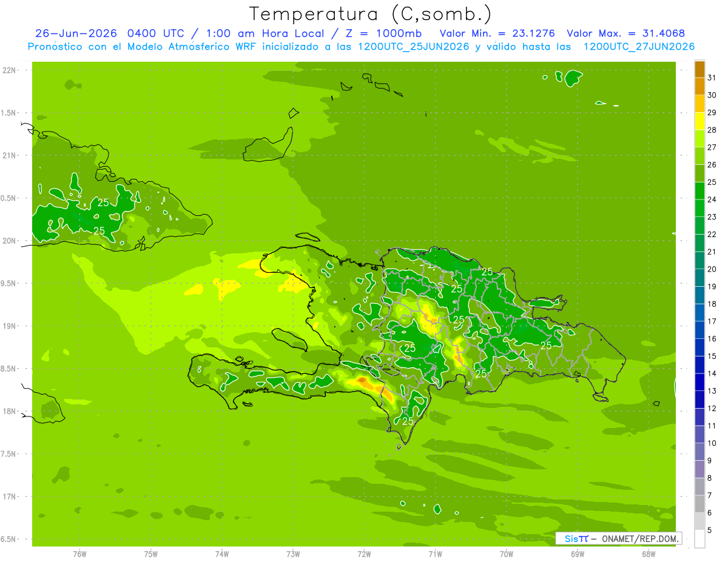This screenshot has width=728, height=562.
Task: Click the '17N' latitude axis label
Action: pos(8,497)
